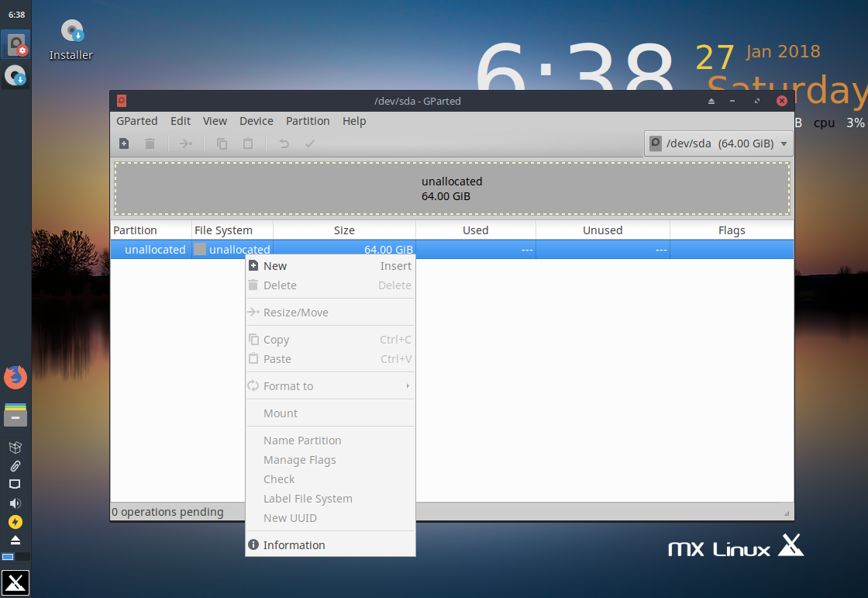This screenshot has width=868, height=598.
Task: Click the volume speaker icon in panel
Action: point(15,503)
